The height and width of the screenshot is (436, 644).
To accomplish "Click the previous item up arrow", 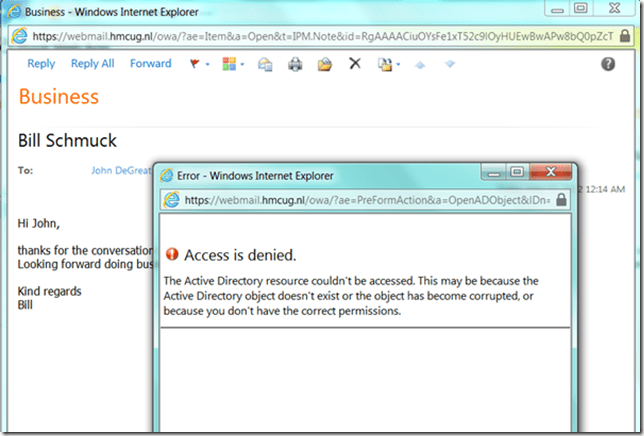I will click(x=421, y=64).
